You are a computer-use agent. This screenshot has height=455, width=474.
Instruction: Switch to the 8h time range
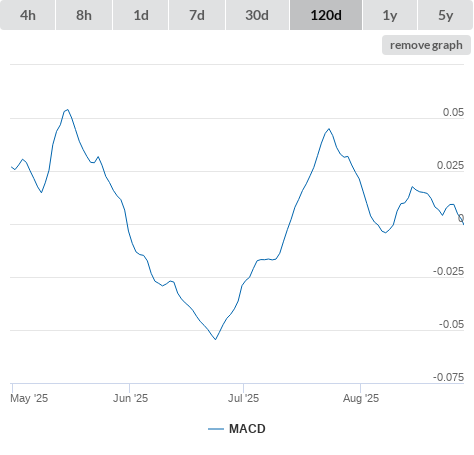click(84, 15)
